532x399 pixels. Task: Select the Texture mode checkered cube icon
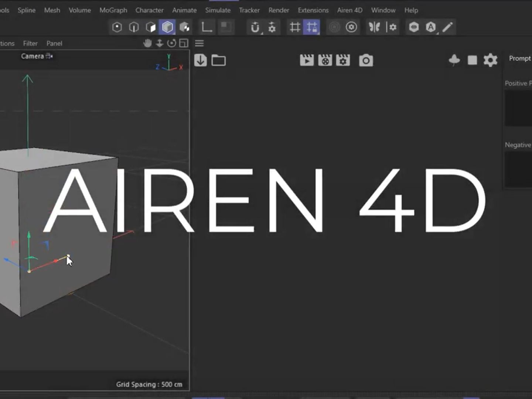[184, 27]
